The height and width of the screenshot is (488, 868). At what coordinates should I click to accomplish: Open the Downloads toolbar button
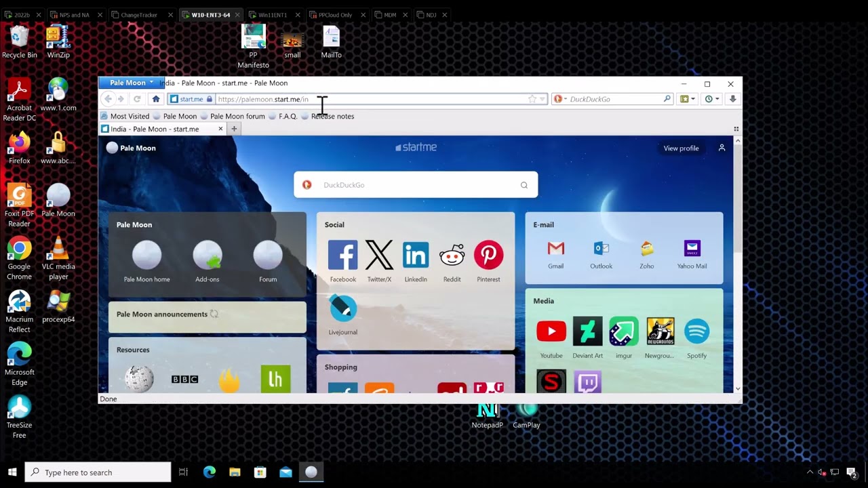(732, 99)
